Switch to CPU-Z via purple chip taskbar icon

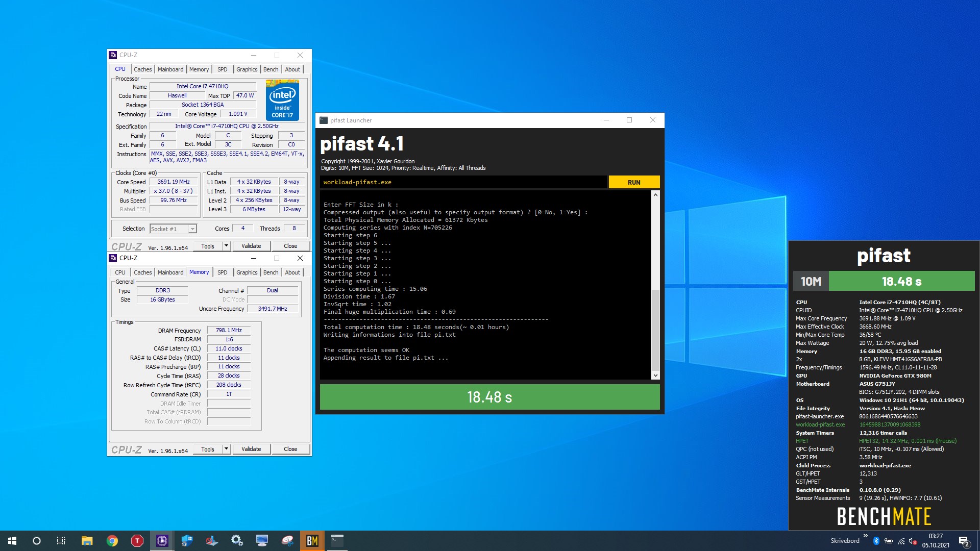coord(162,541)
